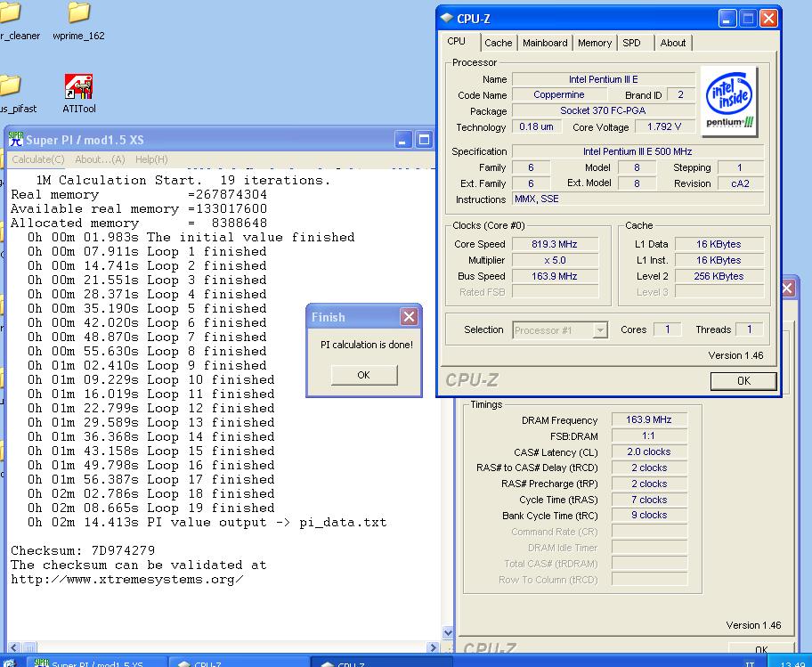
Task: Click the Super PI vertical scrollbar down arrow
Action: coord(448,632)
